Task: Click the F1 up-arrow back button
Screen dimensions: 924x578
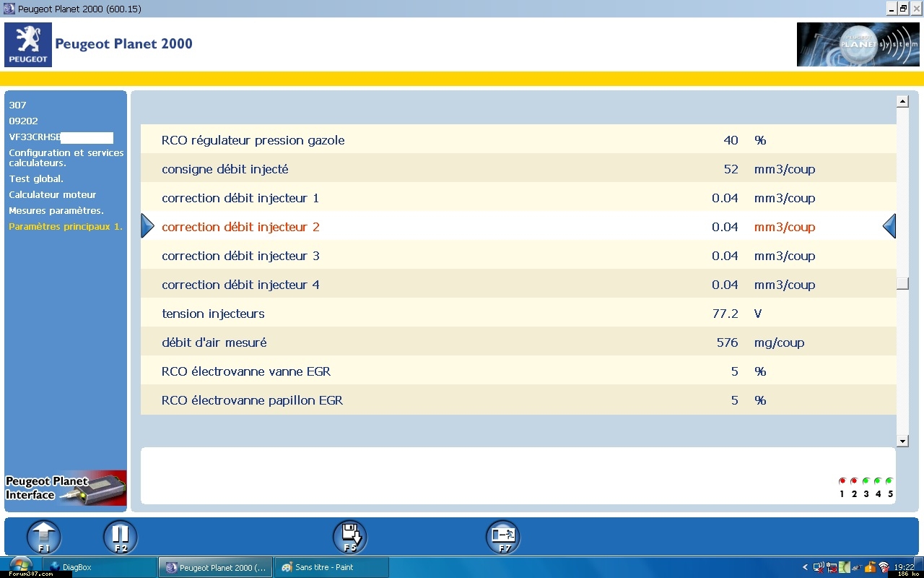Action: click(44, 538)
